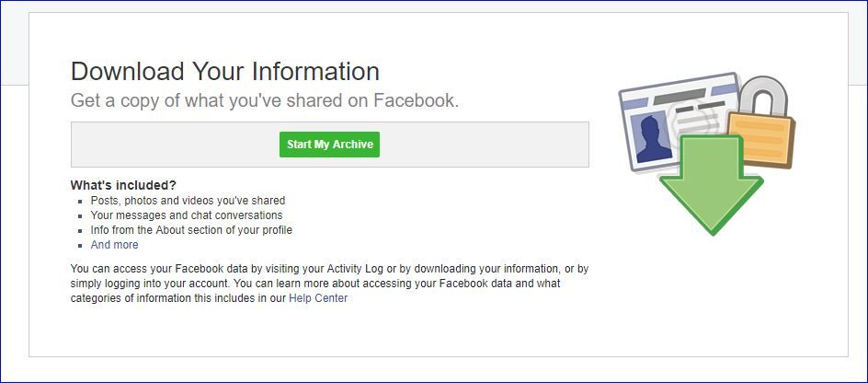Click the Download Your Information heading

pos(225,72)
